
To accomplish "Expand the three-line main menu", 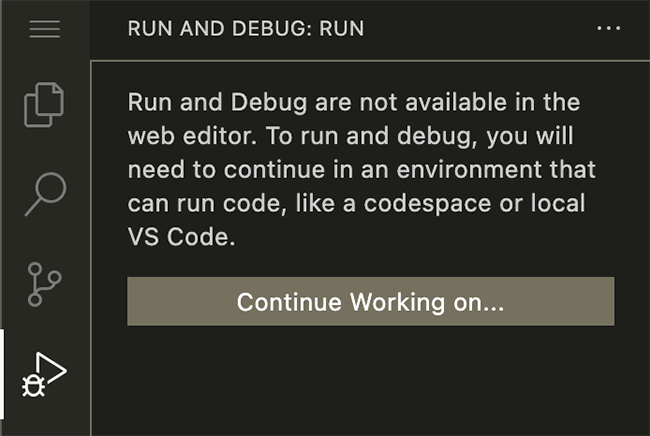I will coord(45,29).
